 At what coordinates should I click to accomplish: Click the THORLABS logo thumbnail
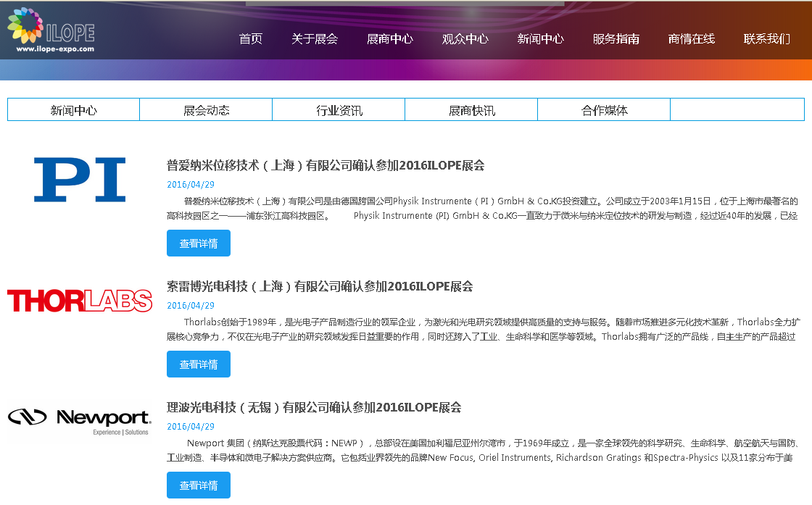point(80,301)
